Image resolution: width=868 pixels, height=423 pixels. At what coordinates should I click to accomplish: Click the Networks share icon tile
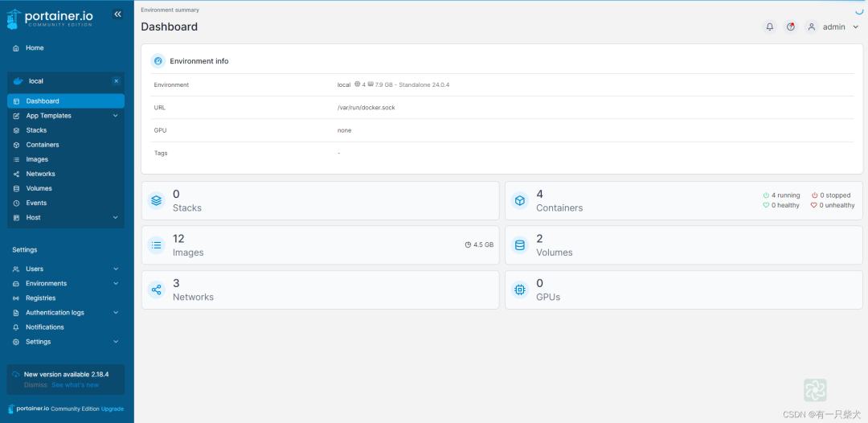tap(157, 290)
